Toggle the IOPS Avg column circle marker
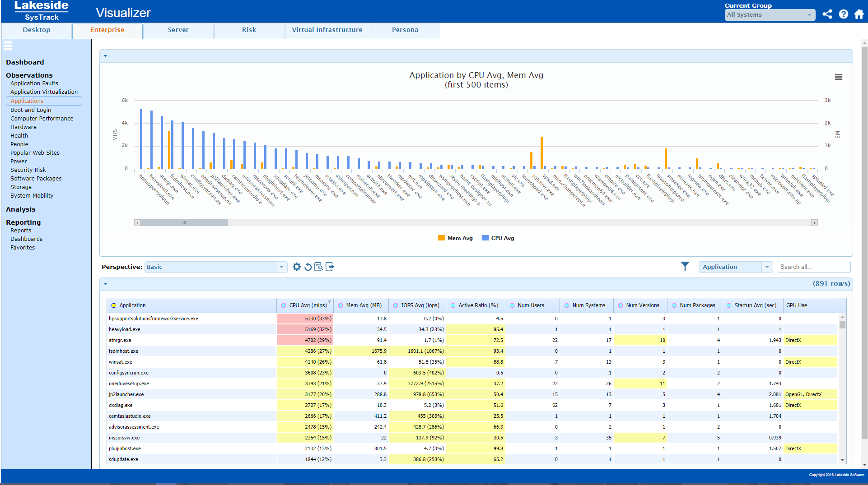 (396, 305)
